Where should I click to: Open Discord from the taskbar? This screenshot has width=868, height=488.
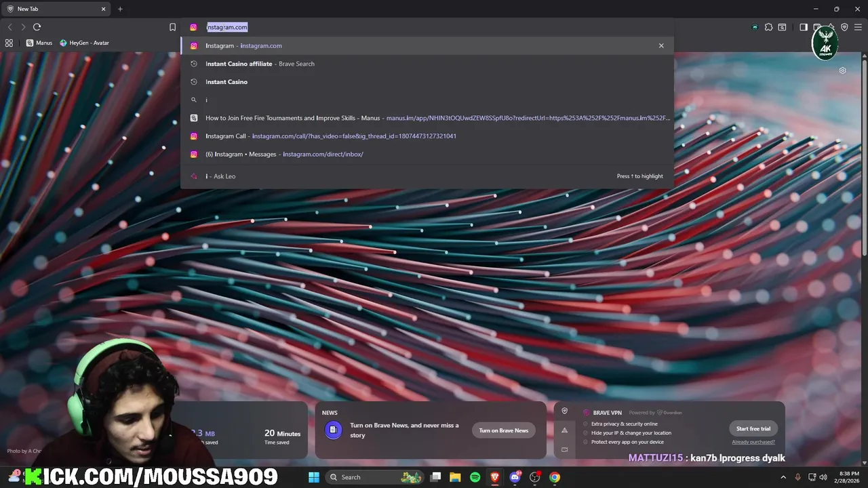coord(515,477)
